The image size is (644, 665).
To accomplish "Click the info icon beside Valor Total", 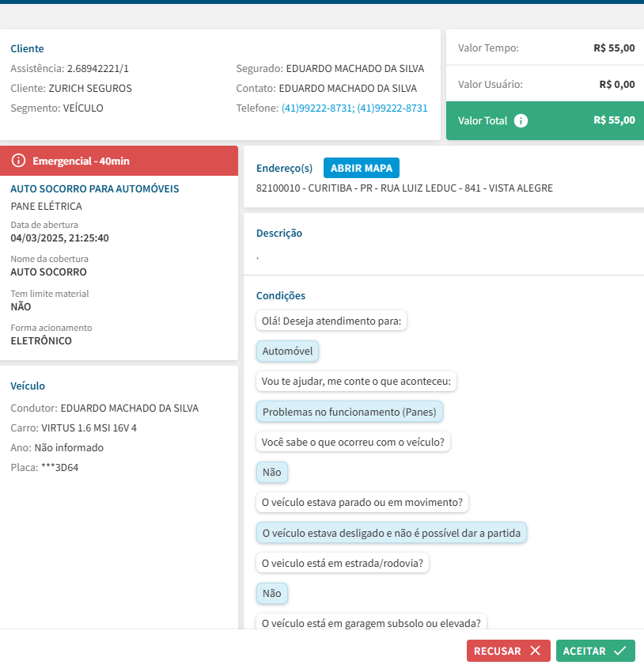I will [521, 121].
